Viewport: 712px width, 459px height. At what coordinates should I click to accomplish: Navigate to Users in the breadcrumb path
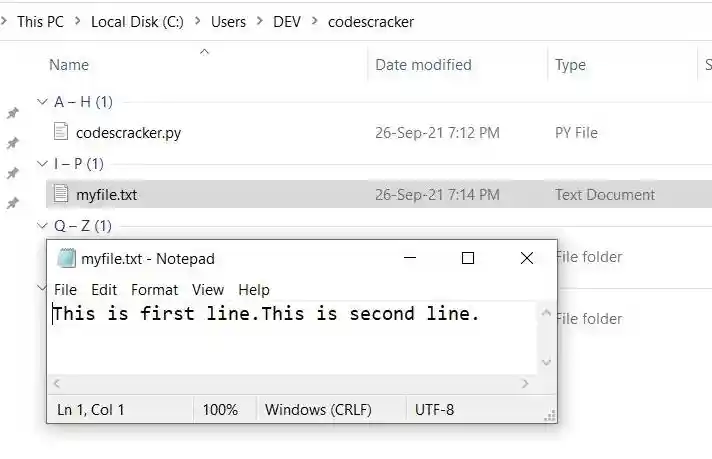point(228,21)
